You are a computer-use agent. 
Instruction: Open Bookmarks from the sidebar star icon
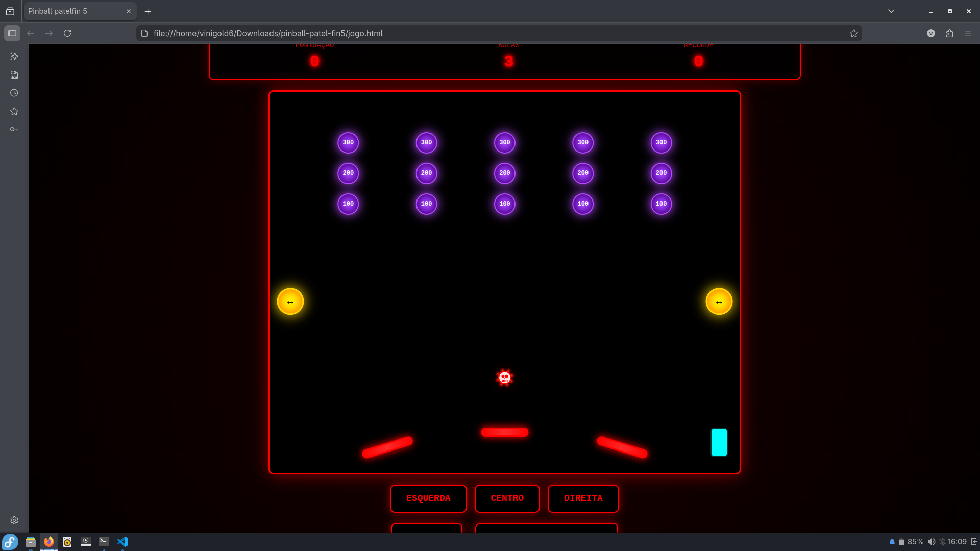[x=14, y=111]
